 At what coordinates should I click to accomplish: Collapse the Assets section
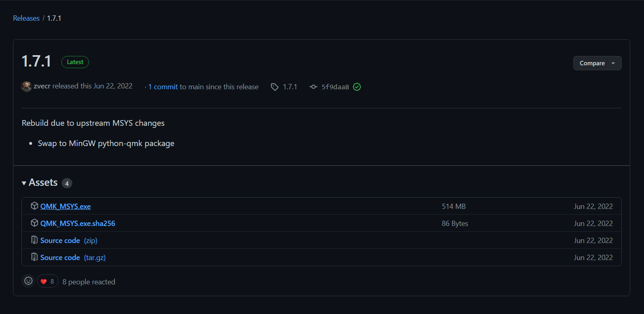tap(24, 183)
